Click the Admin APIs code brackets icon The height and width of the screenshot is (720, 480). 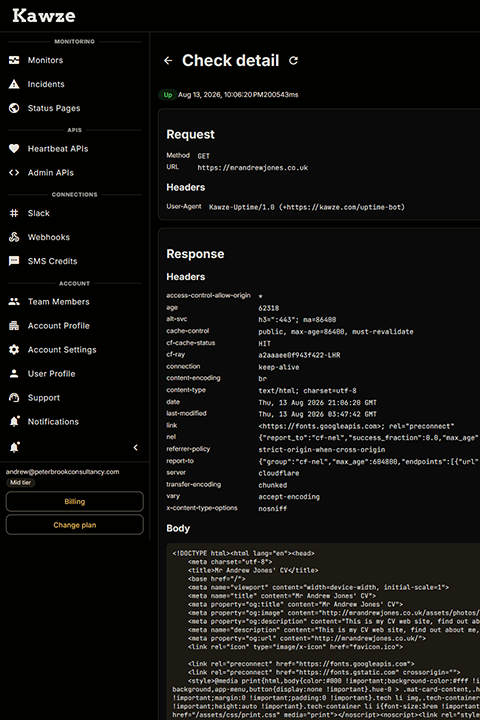[14, 173]
